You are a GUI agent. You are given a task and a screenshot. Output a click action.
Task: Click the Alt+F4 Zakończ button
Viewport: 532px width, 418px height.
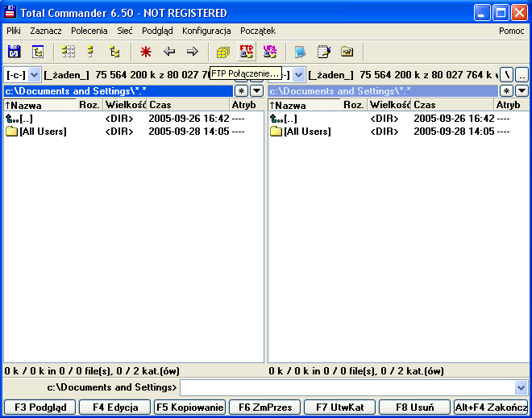491,408
